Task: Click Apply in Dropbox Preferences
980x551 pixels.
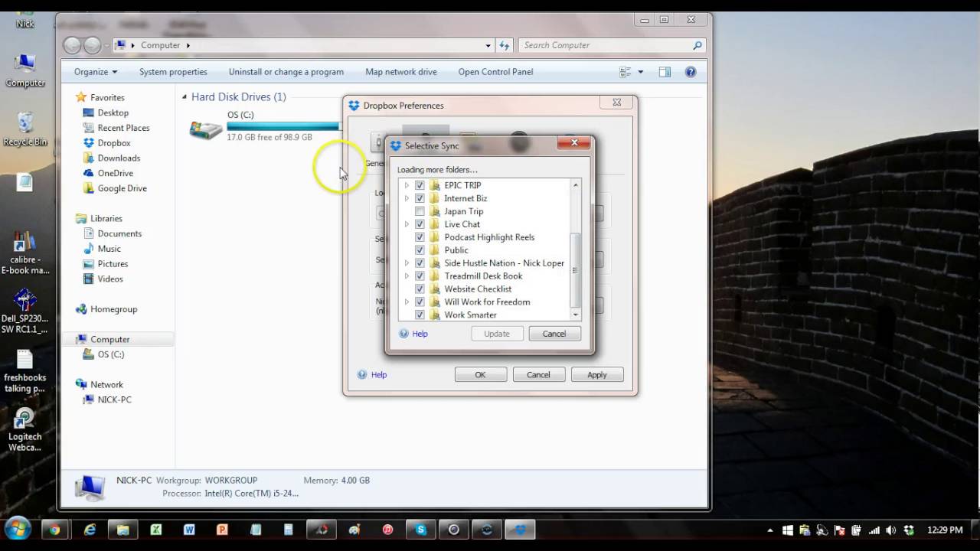Action: click(597, 375)
